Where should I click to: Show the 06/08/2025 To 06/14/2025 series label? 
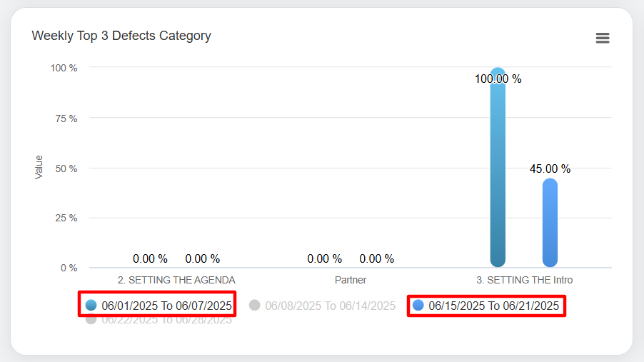330,306
